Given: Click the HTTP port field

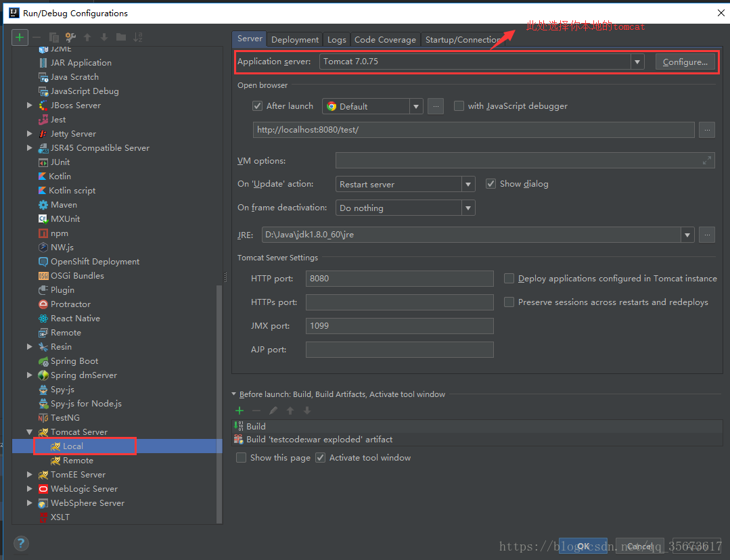Looking at the screenshot, I should [x=399, y=279].
